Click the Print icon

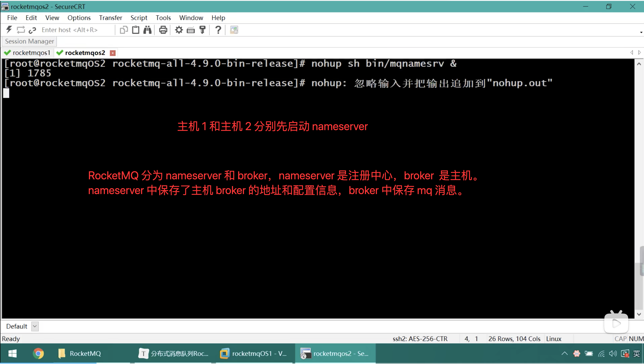163,30
